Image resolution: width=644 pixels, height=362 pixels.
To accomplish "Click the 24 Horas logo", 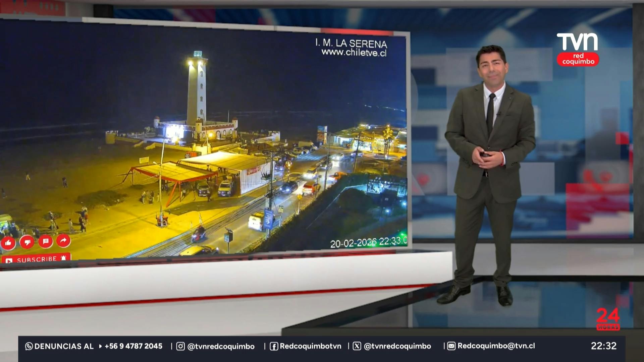I will tap(608, 319).
